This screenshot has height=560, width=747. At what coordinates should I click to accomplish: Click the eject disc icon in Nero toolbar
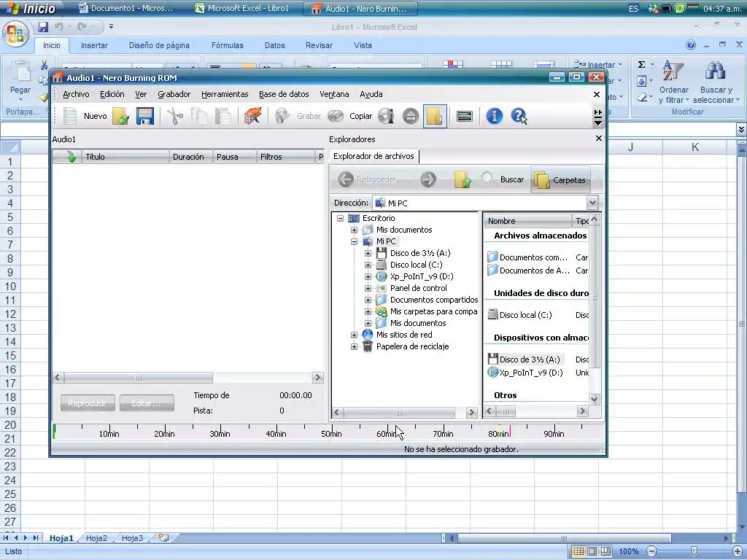point(411,116)
